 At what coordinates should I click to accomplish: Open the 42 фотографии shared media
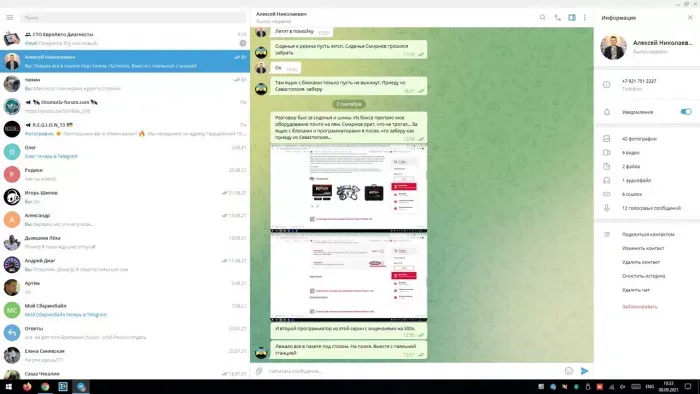639,139
